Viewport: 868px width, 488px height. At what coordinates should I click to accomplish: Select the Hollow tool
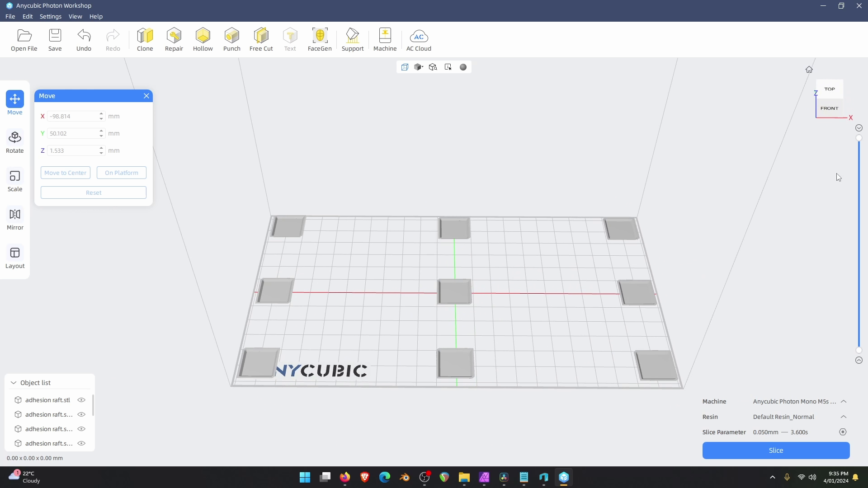(203, 40)
